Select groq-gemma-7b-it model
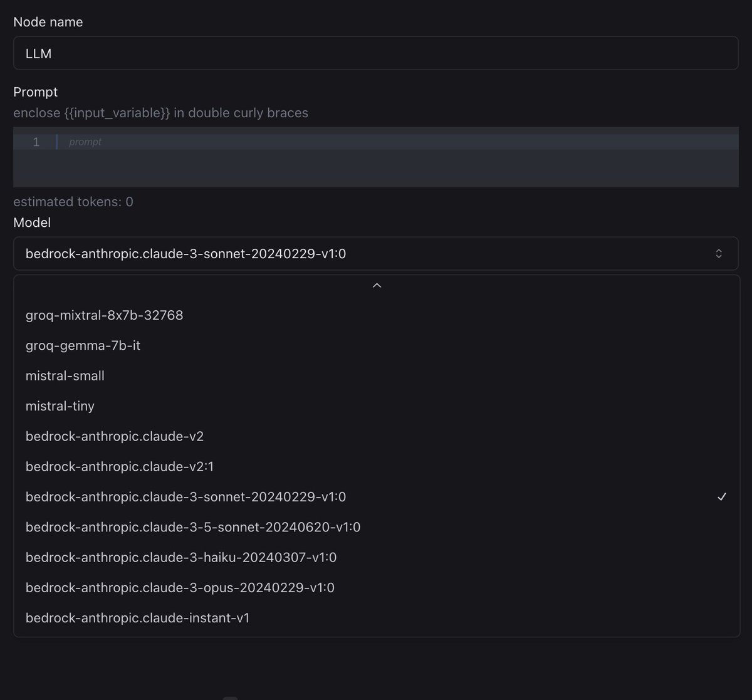 (x=377, y=345)
